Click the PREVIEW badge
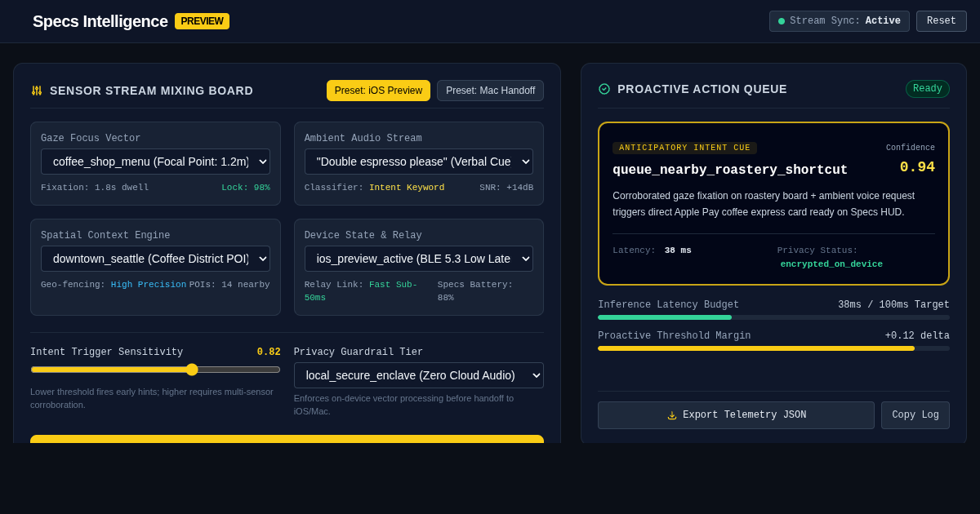 (202, 21)
